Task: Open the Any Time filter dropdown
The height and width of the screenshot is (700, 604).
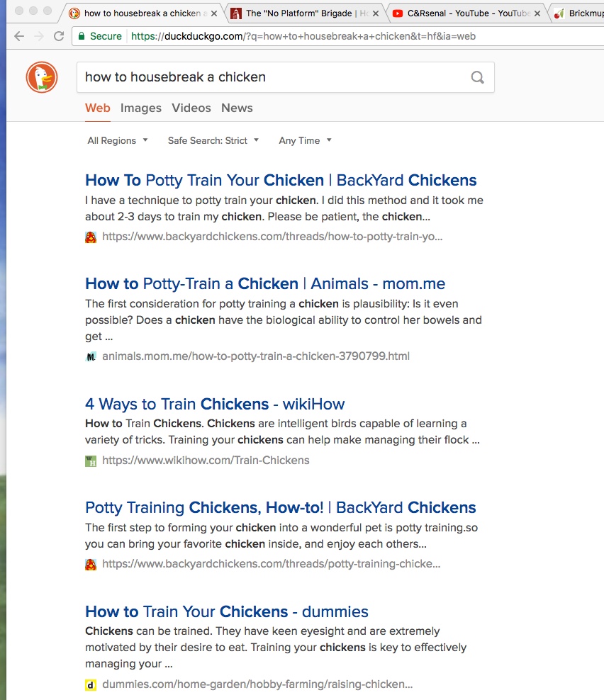Action: pos(305,140)
